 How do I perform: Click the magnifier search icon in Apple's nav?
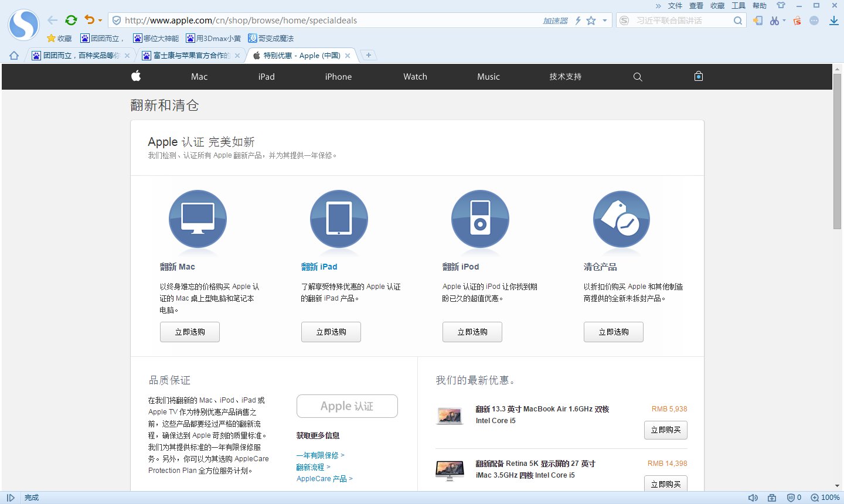(638, 77)
